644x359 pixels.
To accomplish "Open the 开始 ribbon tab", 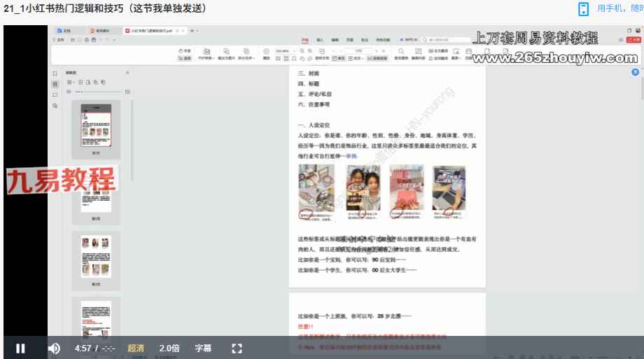I will (x=304, y=40).
